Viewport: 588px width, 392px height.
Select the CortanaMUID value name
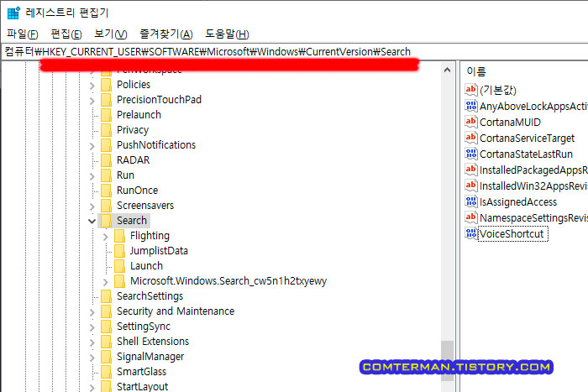[x=510, y=123]
